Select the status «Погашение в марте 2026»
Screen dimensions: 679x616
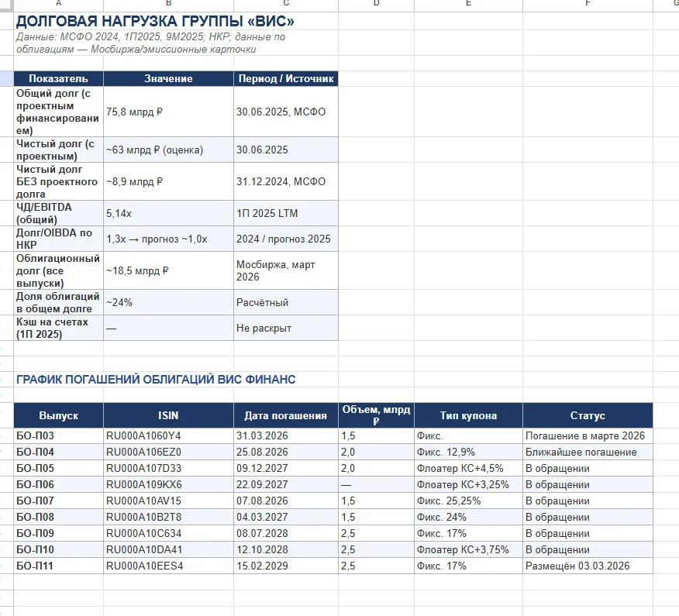click(588, 435)
